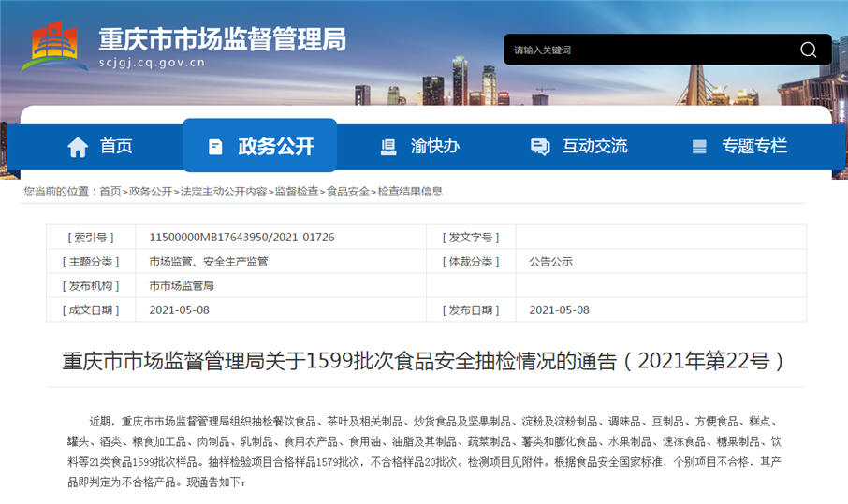The image size is (848, 504).
Task: Click the site title 重庆市市场监督管理局
Action: tap(222, 39)
